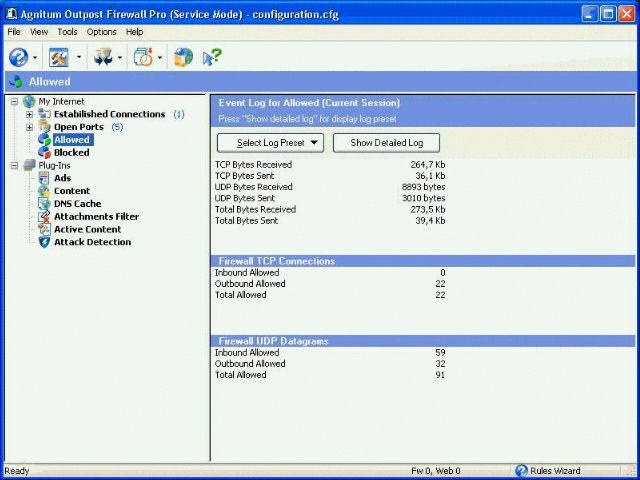
Task: Click the Content plug-in icon
Action: (44, 191)
